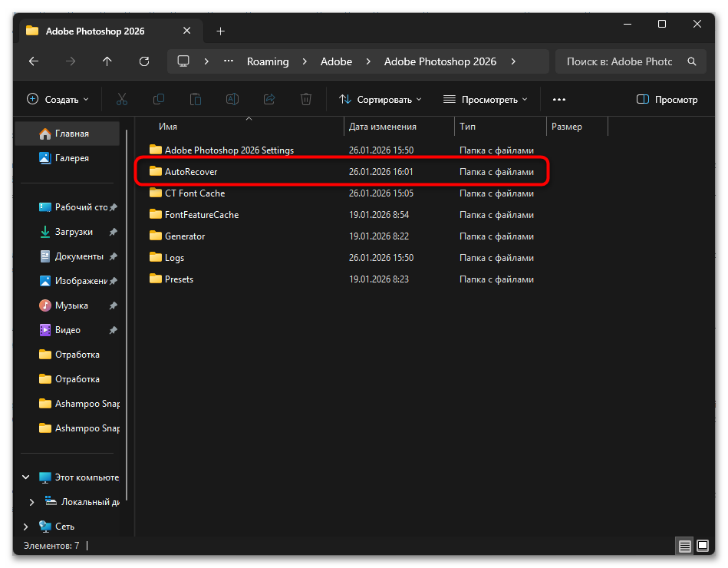Open a new tab with plus button
The height and width of the screenshot is (568, 728).
point(221,31)
